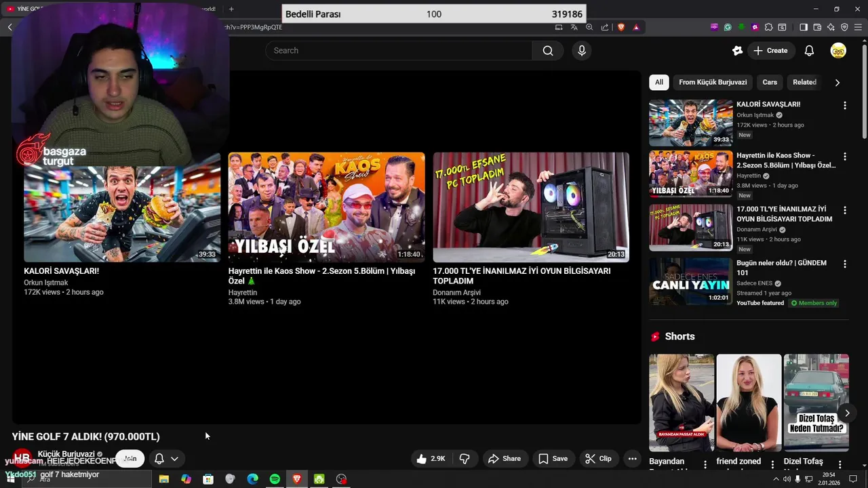Open options menu for sidebar KALORİ SAVAŞLARI video

click(x=844, y=106)
